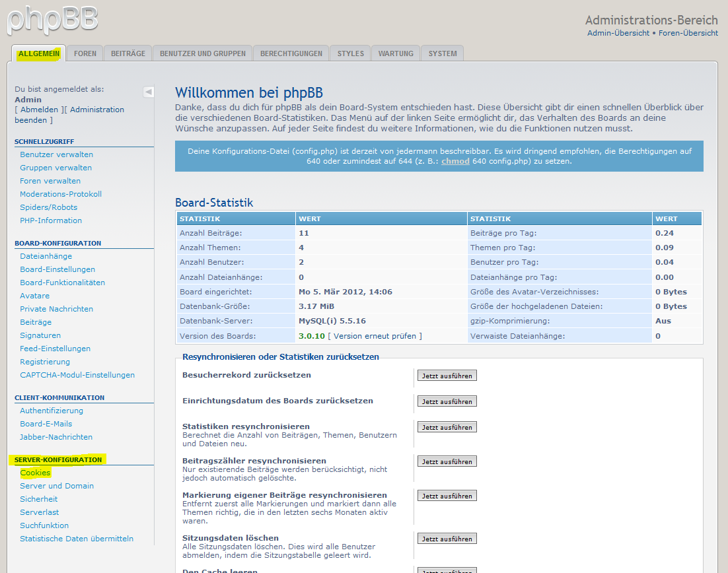Open Avatare settings
This screenshot has width=728, height=573.
point(35,296)
